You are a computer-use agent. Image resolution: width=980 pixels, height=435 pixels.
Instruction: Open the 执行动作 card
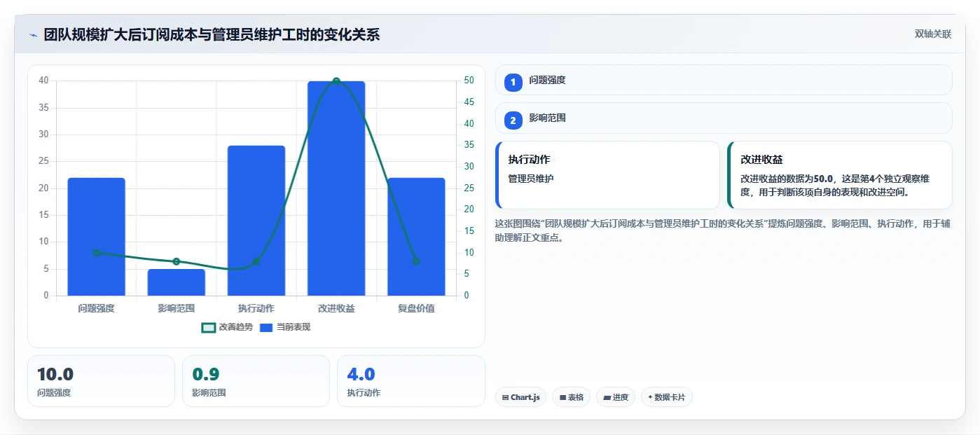point(607,175)
